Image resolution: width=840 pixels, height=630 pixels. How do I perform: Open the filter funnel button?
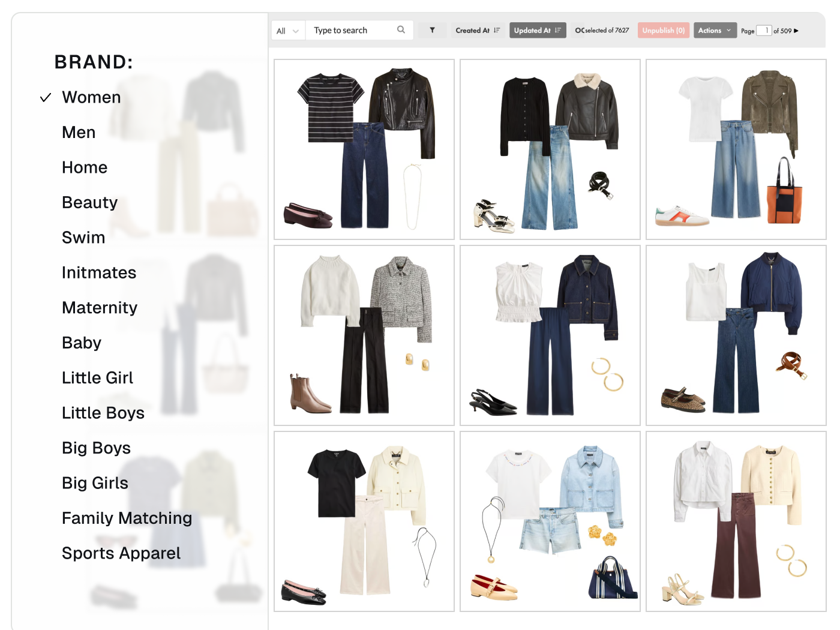click(432, 30)
